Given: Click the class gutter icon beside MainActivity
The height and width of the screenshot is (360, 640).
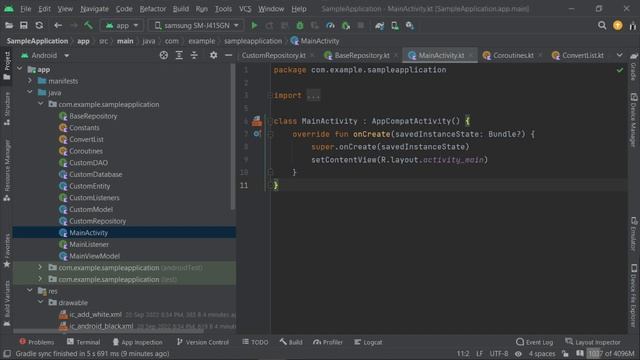Looking at the screenshot, I should (x=257, y=121).
